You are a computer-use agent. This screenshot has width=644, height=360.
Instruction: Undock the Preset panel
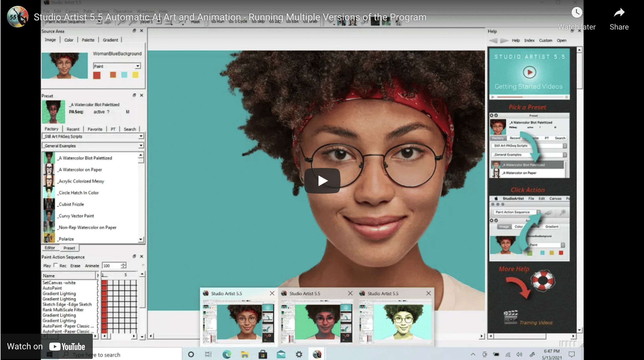pos(134,95)
